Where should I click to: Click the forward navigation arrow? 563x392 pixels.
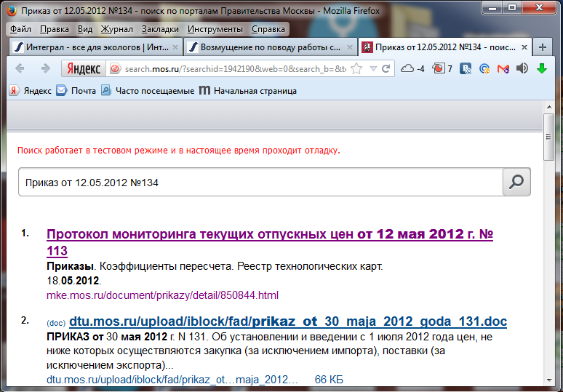click(x=45, y=68)
